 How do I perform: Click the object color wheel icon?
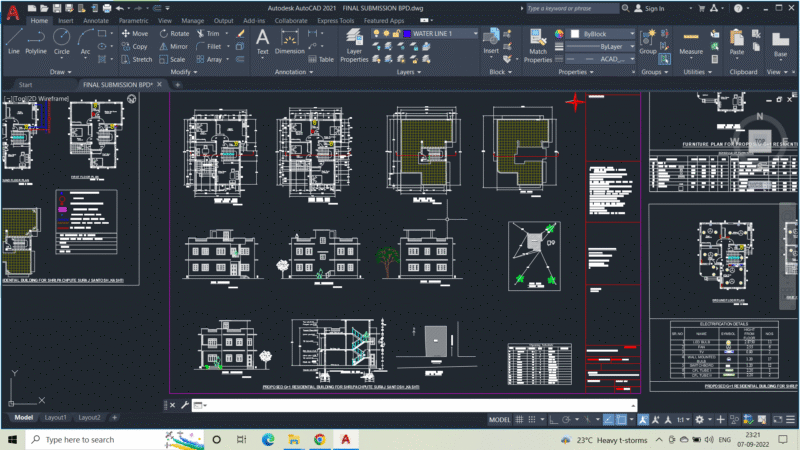(559, 34)
